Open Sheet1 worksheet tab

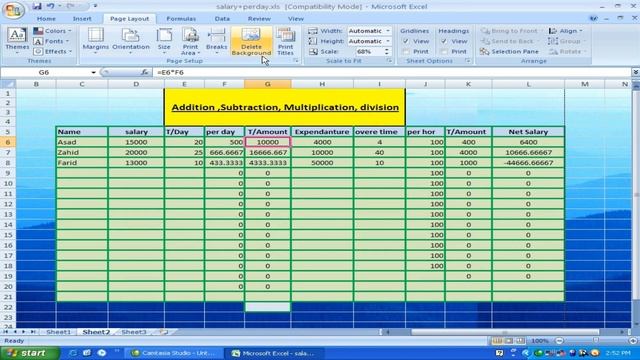tap(58, 332)
